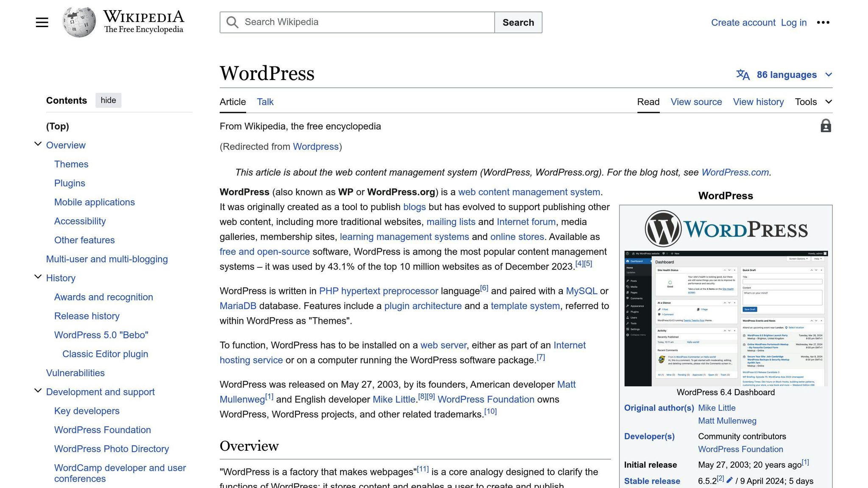Open the Tools dropdown menu
Viewport: 868px width, 488px height.
point(813,102)
